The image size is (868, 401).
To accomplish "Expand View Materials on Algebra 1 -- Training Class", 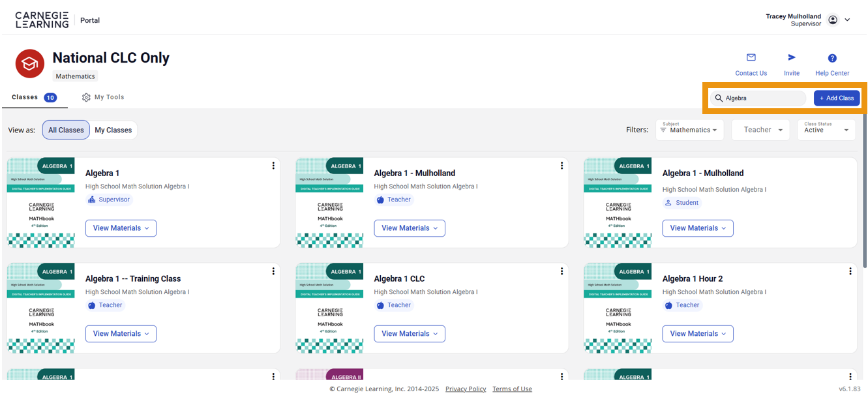I will click(x=121, y=334).
